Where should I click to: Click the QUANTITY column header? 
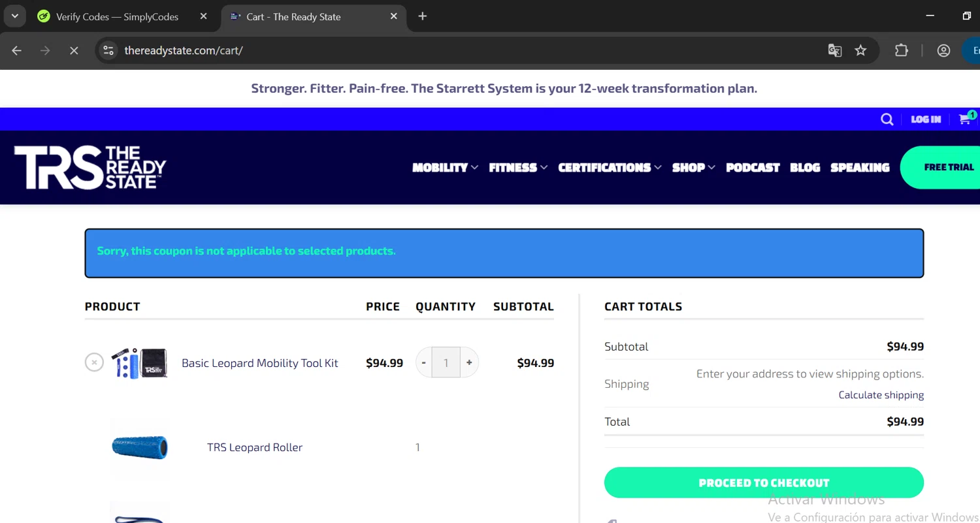446,306
